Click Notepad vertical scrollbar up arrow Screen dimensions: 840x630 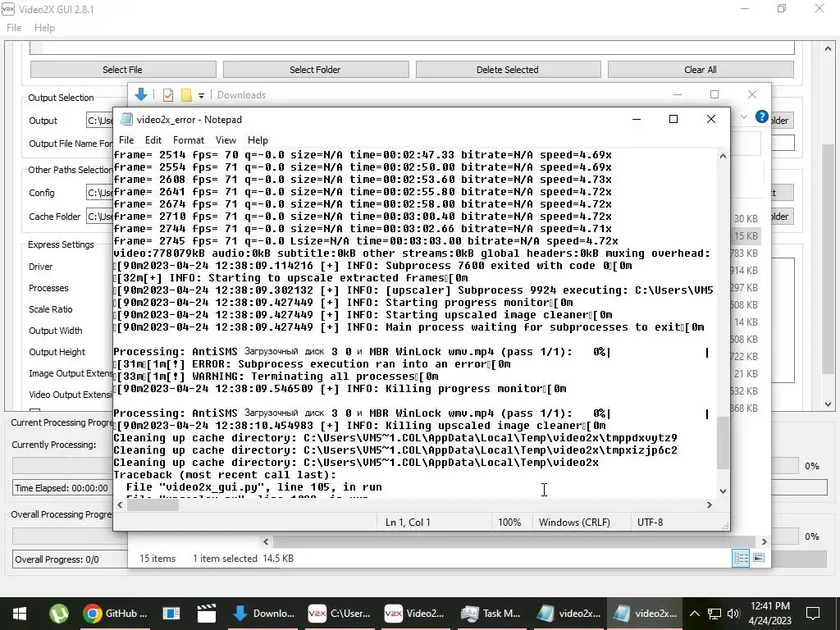coord(723,157)
